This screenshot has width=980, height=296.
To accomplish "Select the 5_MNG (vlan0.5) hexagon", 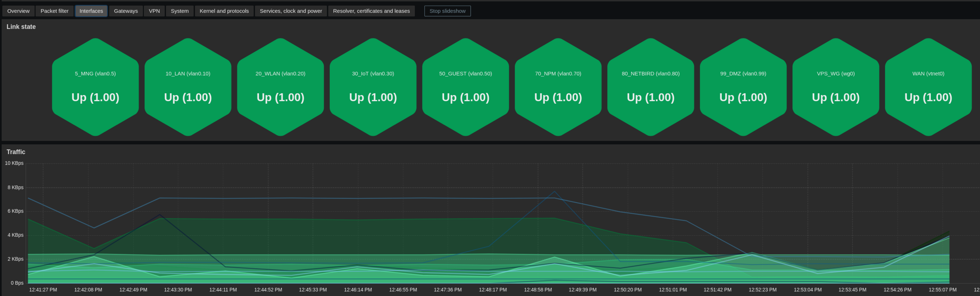I will (x=96, y=87).
